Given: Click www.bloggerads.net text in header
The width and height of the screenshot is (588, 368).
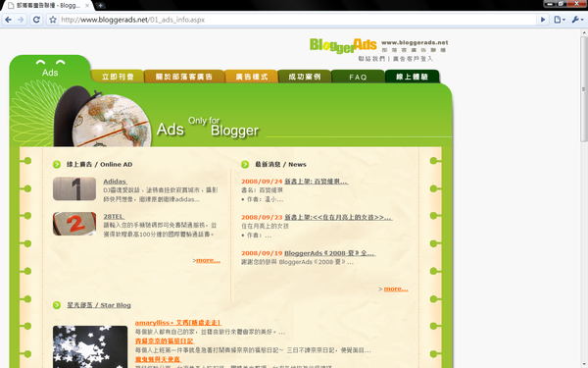Looking at the screenshot, I should [415, 42].
